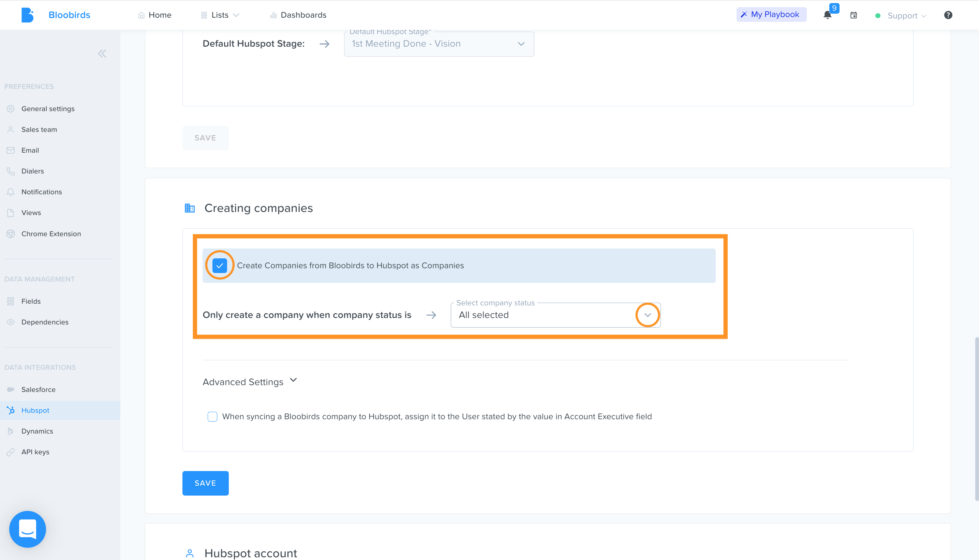The height and width of the screenshot is (560, 979).
Task: Click the page vertical scrollbar
Action: (976, 419)
